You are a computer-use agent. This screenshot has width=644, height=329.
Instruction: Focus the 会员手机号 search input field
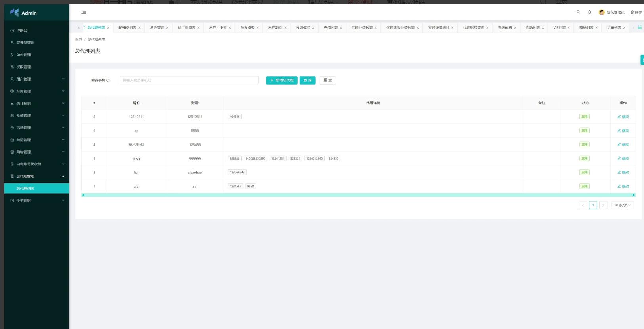coord(189,80)
